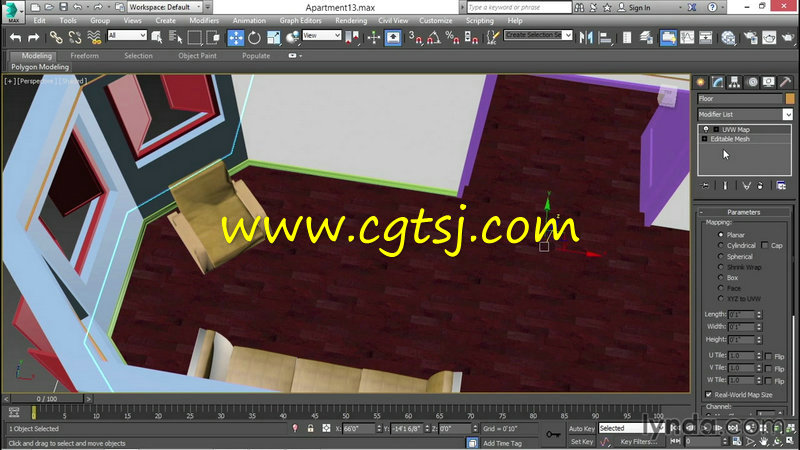Open the Graph Editors menu
This screenshot has width=800, height=450.
[301, 20]
